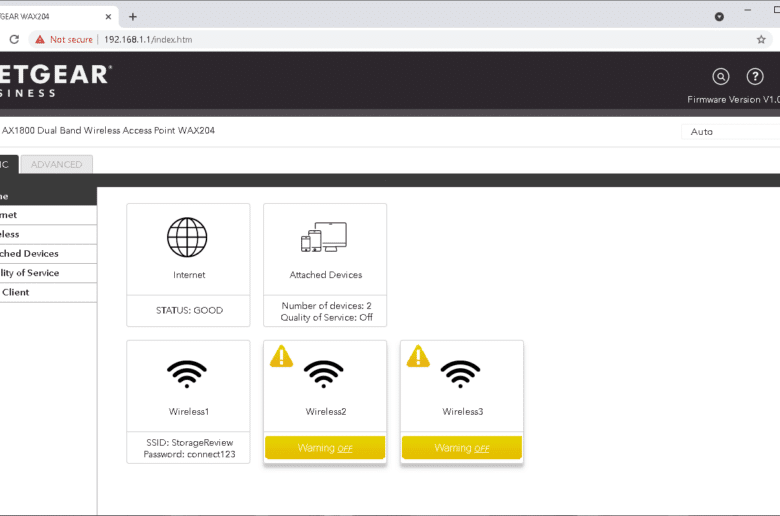Open a new browser tab
Image resolution: width=780 pixels, height=516 pixels.
(x=133, y=16)
